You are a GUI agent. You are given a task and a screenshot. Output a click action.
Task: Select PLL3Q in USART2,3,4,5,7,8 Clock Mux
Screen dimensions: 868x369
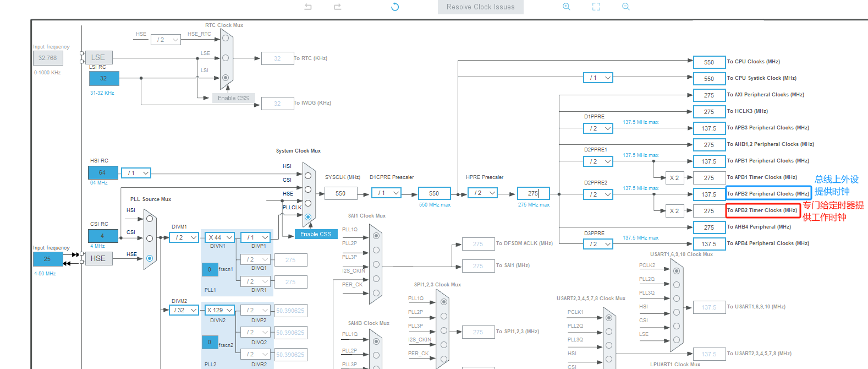click(609, 345)
